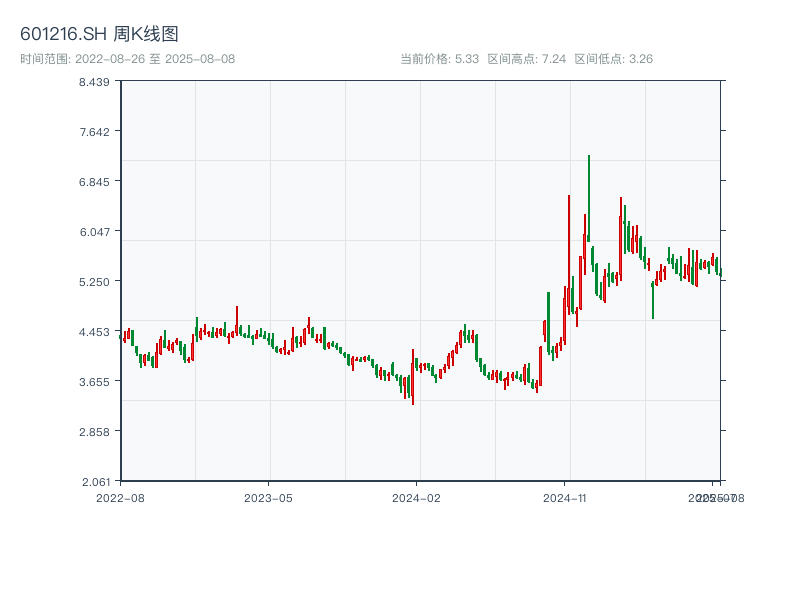Click the 601216.SH weekly K-line chart title
The width and height of the screenshot is (800, 600).
[x=99, y=34]
